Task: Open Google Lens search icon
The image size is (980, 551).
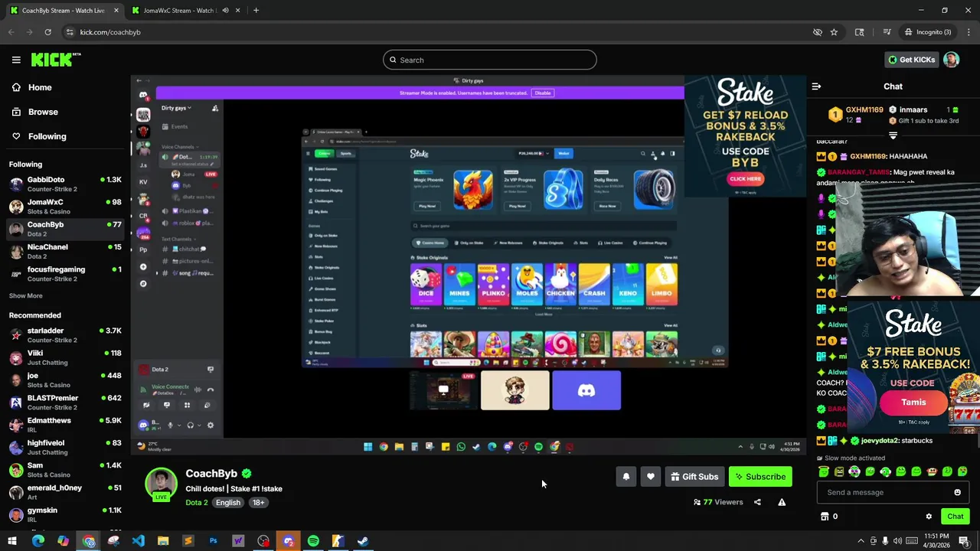Action: point(860,32)
